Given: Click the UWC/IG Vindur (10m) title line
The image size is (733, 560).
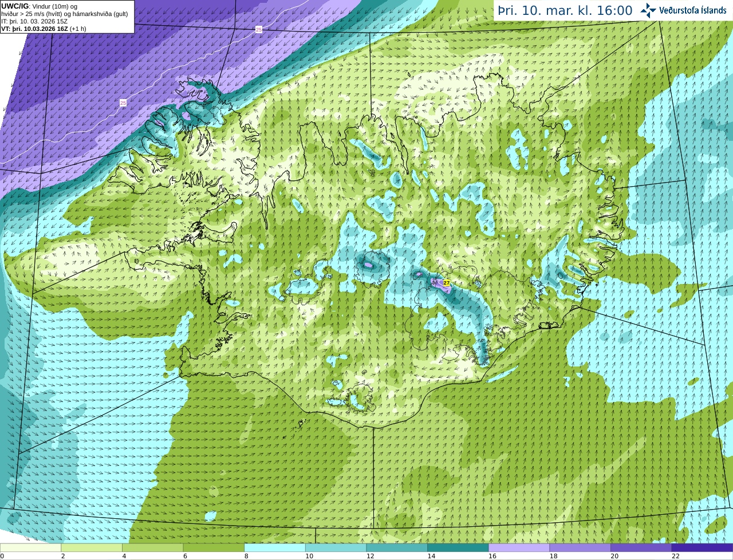Looking at the screenshot, I should tap(40, 6).
